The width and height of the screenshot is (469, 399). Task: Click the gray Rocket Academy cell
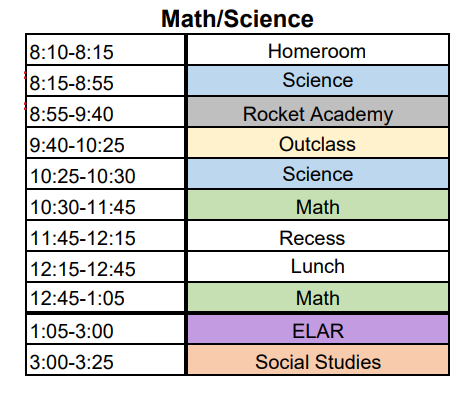tap(318, 112)
